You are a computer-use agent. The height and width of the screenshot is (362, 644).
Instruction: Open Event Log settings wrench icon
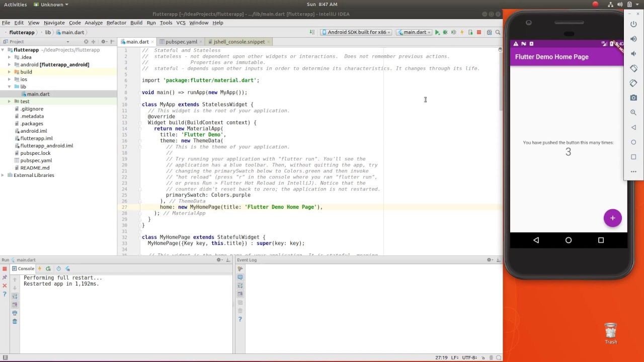pos(240,269)
